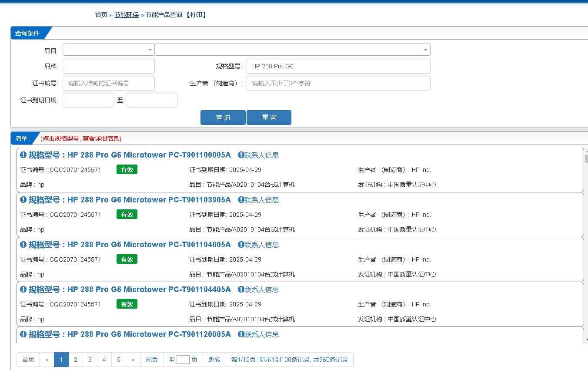Click the » next page button
Screen dimensions: 588x370
[x=133, y=360]
